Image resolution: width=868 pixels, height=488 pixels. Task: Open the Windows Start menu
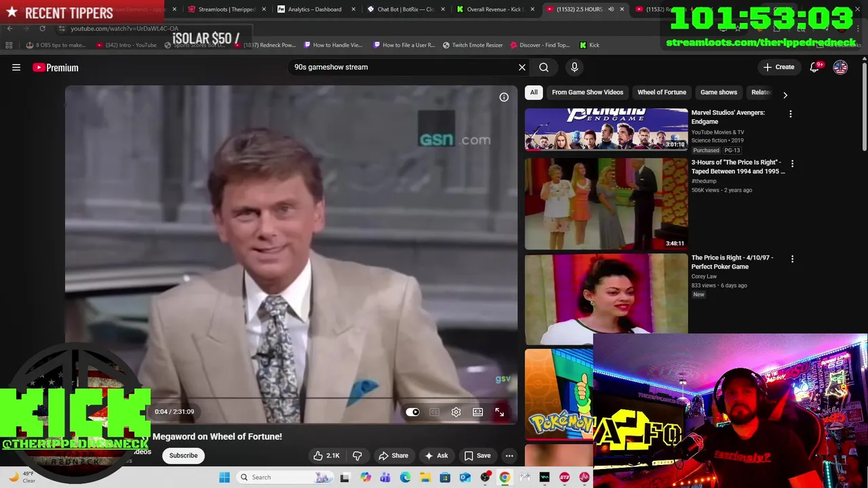(x=224, y=477)
